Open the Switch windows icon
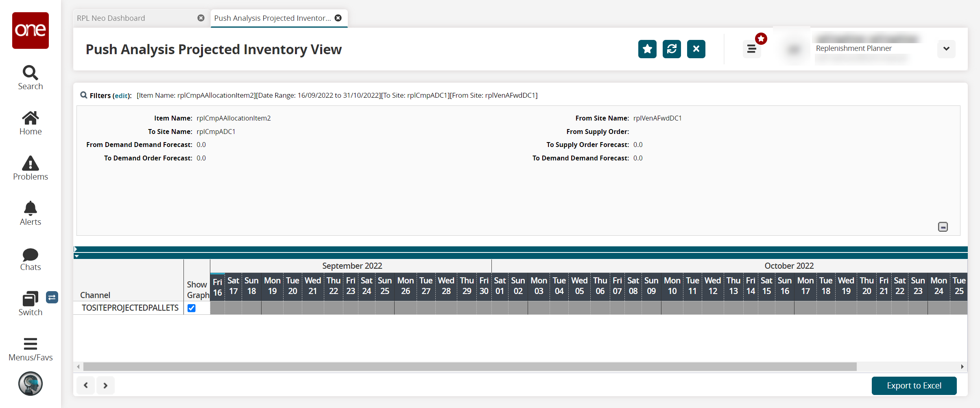Viewport: 980px width, 408px height. (x=31, y=304)
